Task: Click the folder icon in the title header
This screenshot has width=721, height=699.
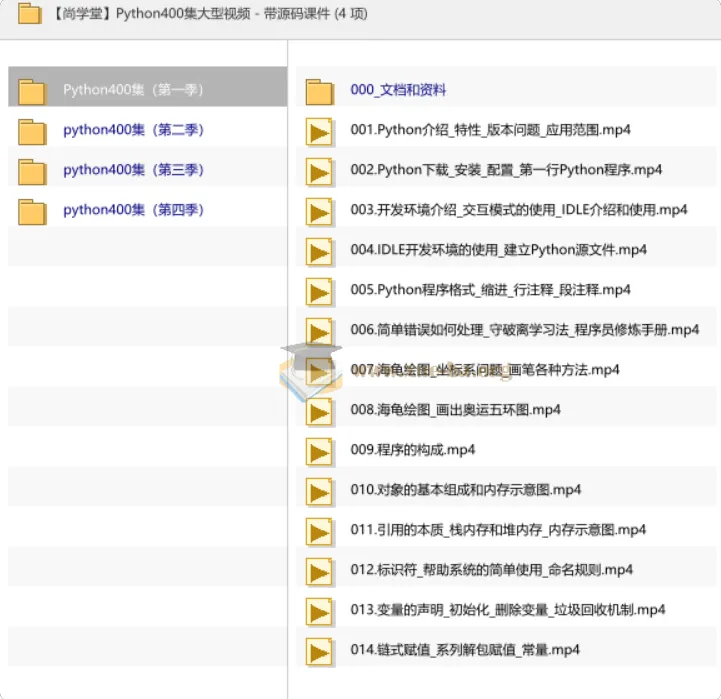Action: [x=30, y=13]
